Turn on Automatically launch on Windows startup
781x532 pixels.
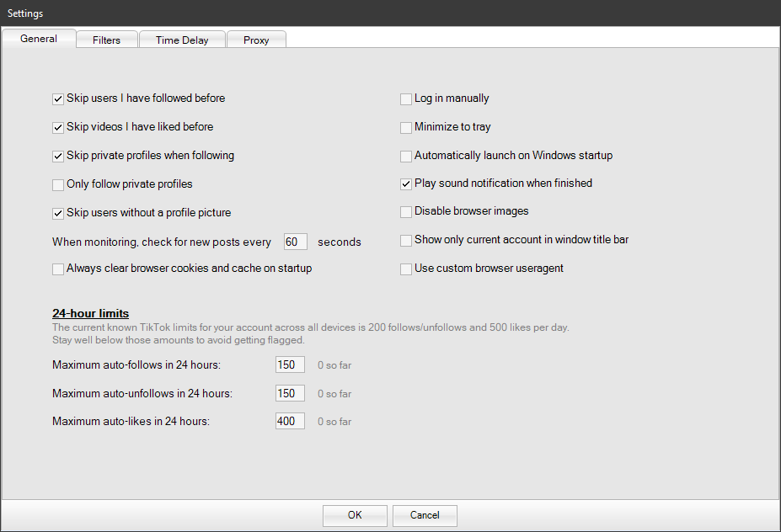406,156
